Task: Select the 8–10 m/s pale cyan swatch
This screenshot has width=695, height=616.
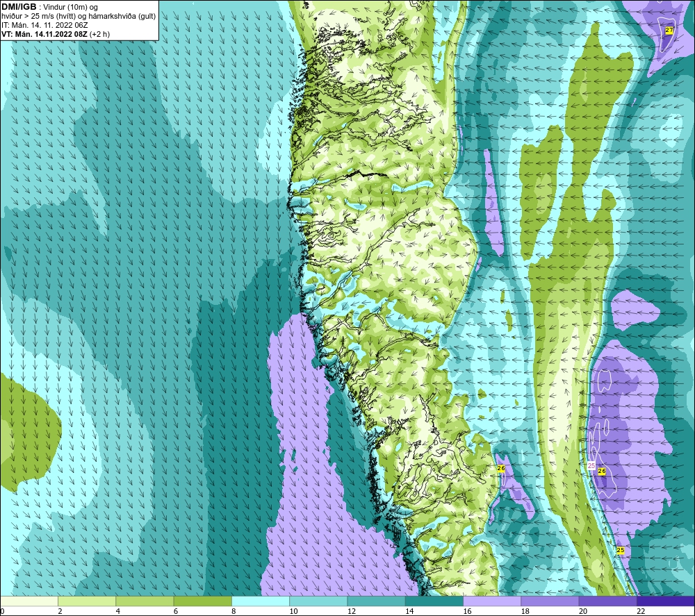Action: pos(261,601)
